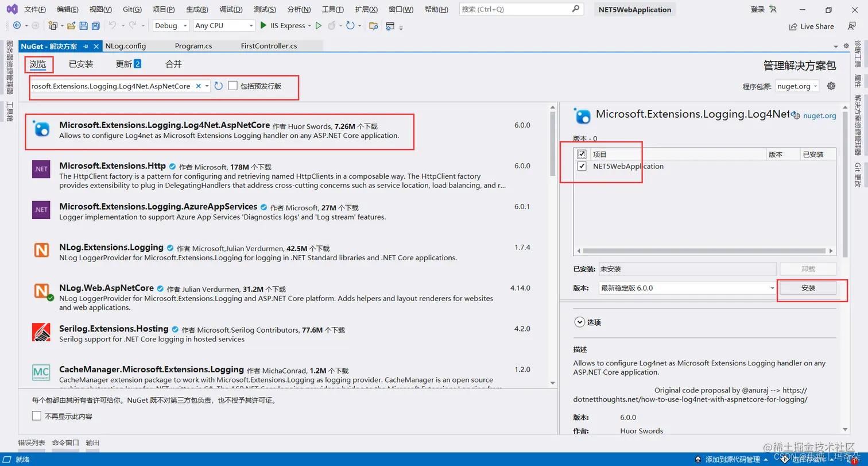Pin the NuGet solution tab
The image size is (868, 466).
(85, 46)
